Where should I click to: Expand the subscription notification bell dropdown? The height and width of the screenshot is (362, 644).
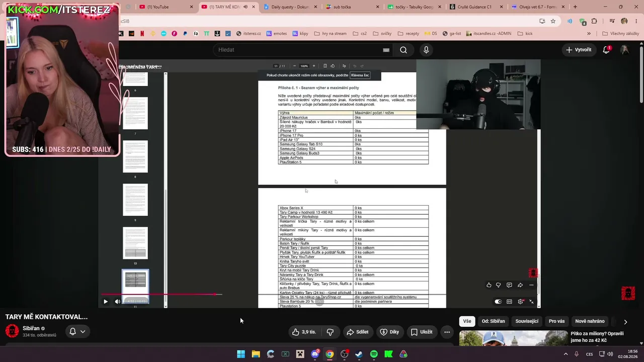[77, 331]
